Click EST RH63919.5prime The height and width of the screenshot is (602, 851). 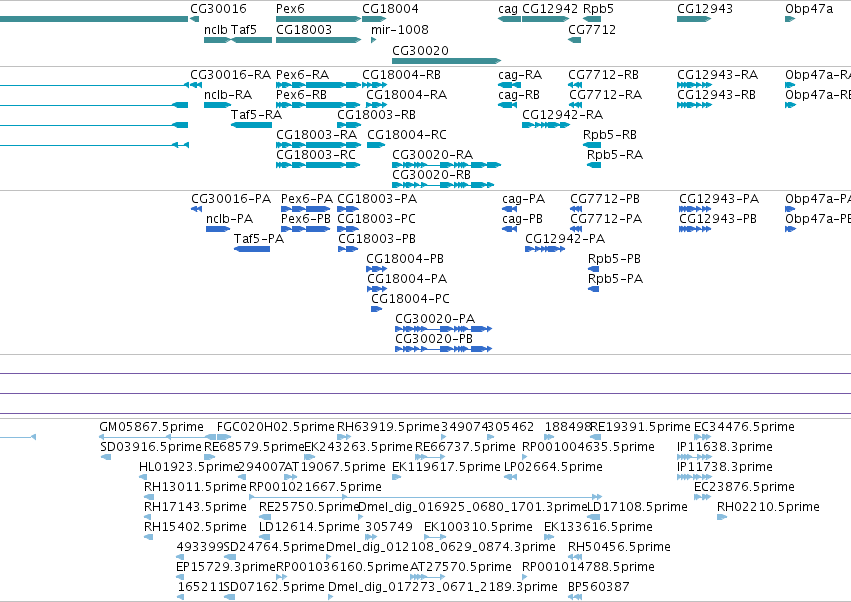tap(389, 427)
